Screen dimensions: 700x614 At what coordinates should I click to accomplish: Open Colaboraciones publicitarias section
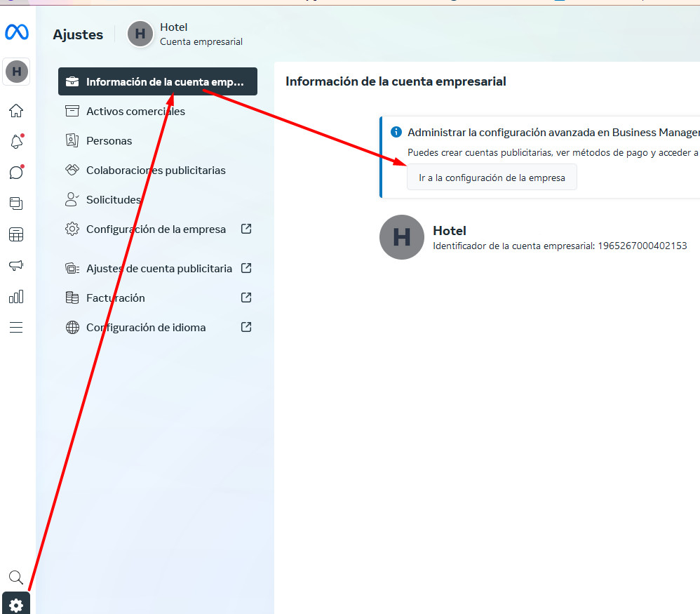[x=158, y=170]
